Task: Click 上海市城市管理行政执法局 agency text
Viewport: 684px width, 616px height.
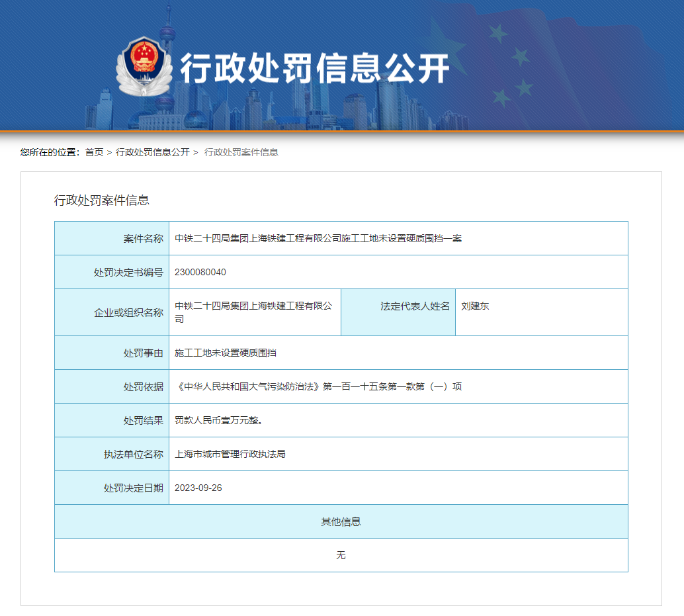Action: click(x=230, y=454)
